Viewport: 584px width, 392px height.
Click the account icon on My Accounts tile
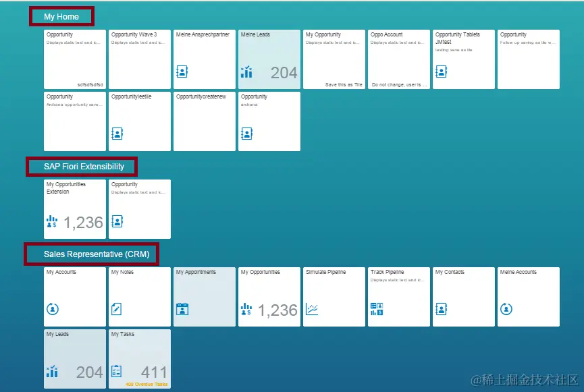coord(53,309)
